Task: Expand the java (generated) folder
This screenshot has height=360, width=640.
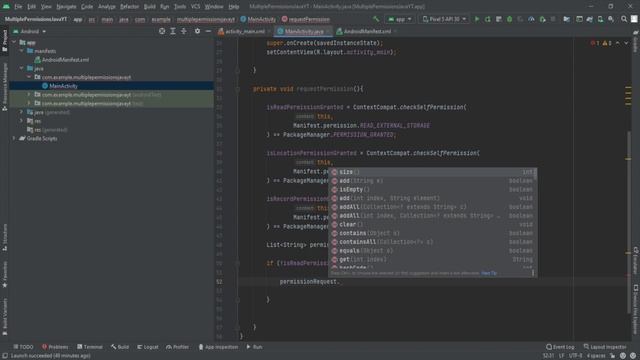Action: 21,112
